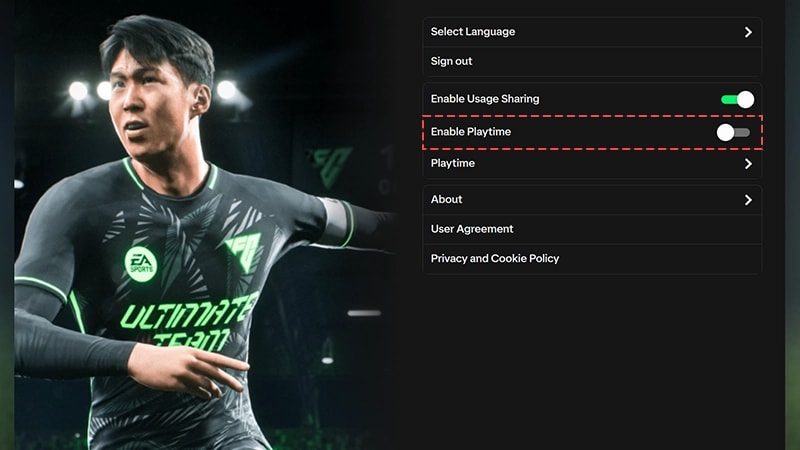
Task: Open the Playtime settings entry
Action: pyautogui.click(x=592, y=164)
